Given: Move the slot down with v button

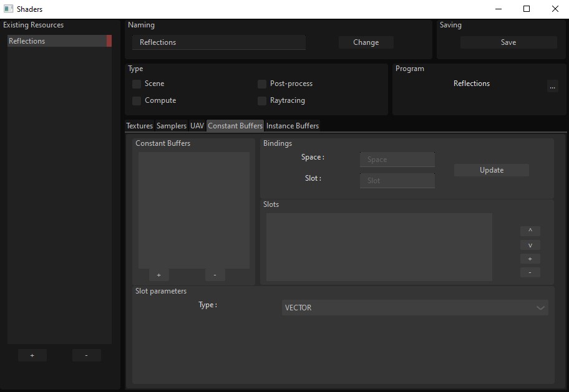Looking at the screenshot, I should pyautogui.click(x=530, y=245).
